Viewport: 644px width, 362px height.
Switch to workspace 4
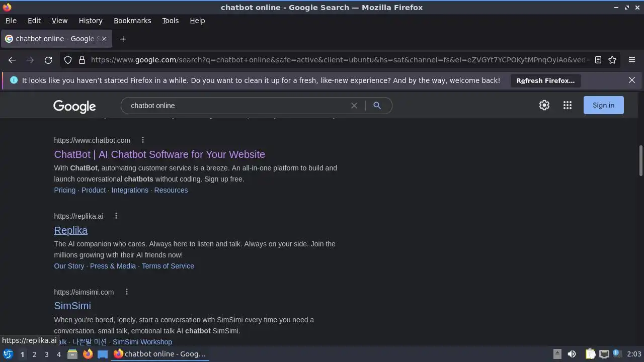[x=58, y=354]
